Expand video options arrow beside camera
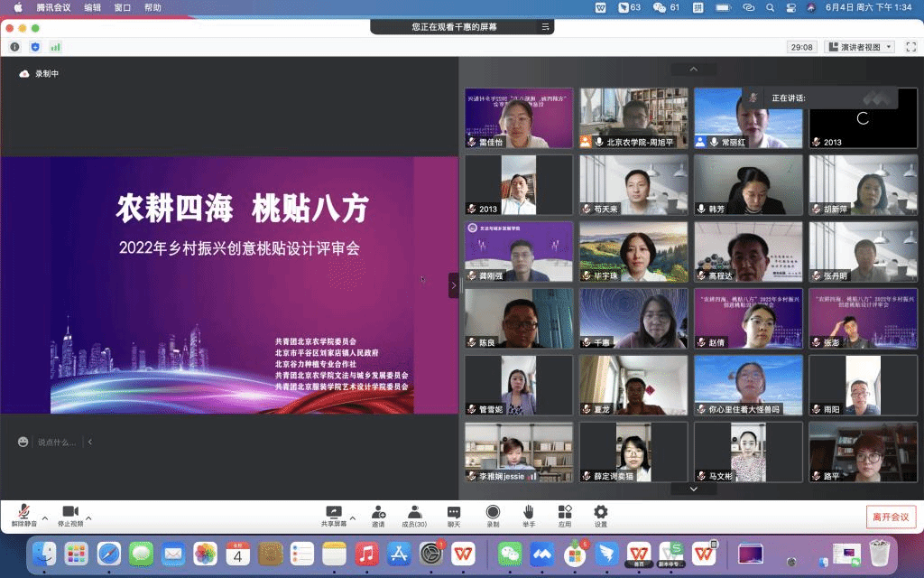 tap(88, 518)
